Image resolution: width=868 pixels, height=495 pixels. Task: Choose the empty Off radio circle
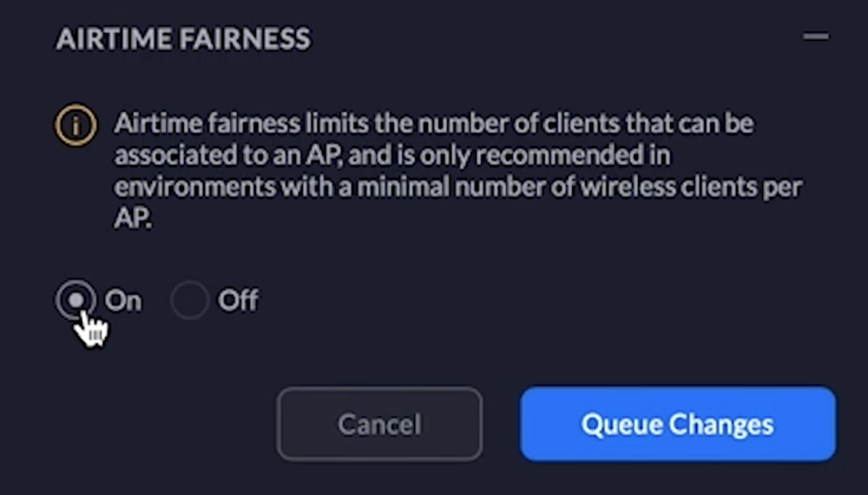click(x=189, y=300)
